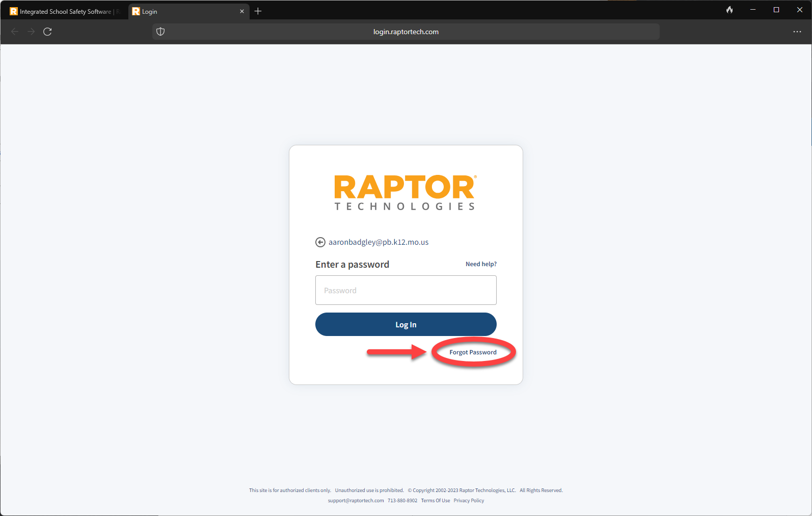Image resolution: width=812 pixels, height=516 pixels.
Task: Click the flame icon in title bar
Action: coord(729,10)
